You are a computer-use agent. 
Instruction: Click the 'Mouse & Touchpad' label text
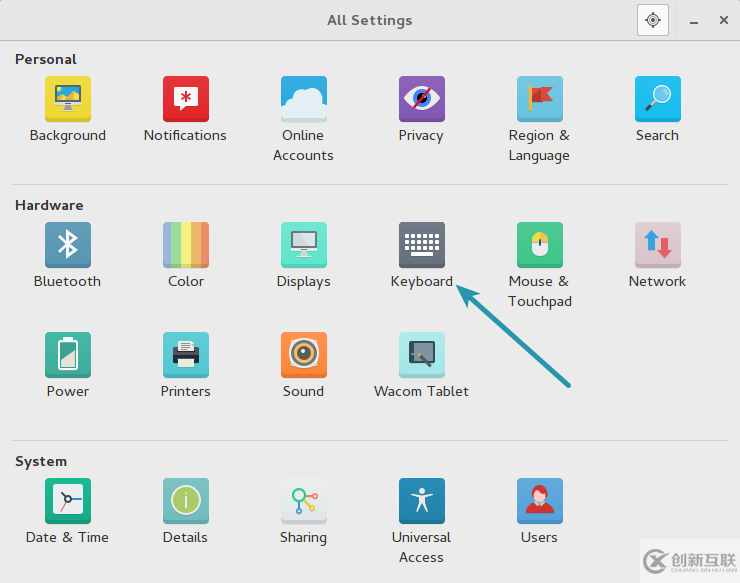click(x=539, y=291)
